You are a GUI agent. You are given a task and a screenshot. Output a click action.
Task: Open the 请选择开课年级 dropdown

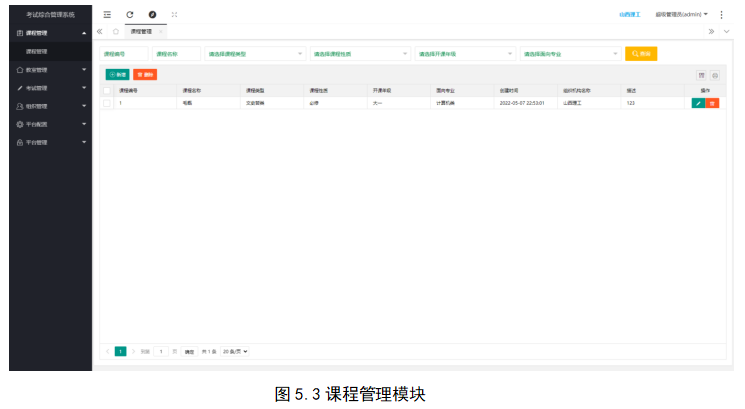click(466, 54)
